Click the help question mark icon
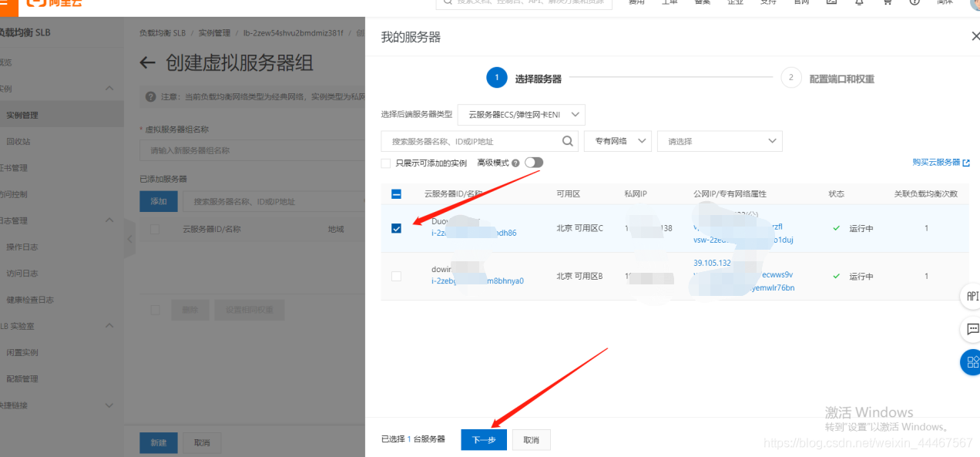The image size is (980, 457). click(915, 3)
